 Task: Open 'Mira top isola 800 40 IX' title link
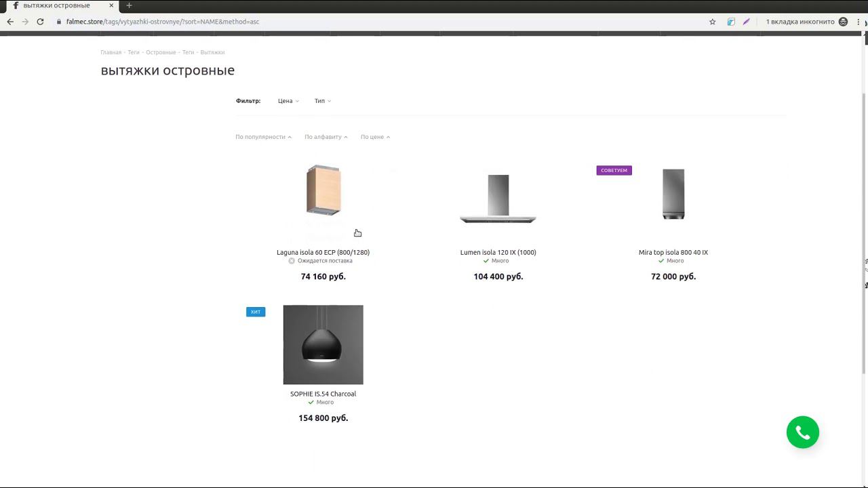pyautogui.click(x=673, y=252)
